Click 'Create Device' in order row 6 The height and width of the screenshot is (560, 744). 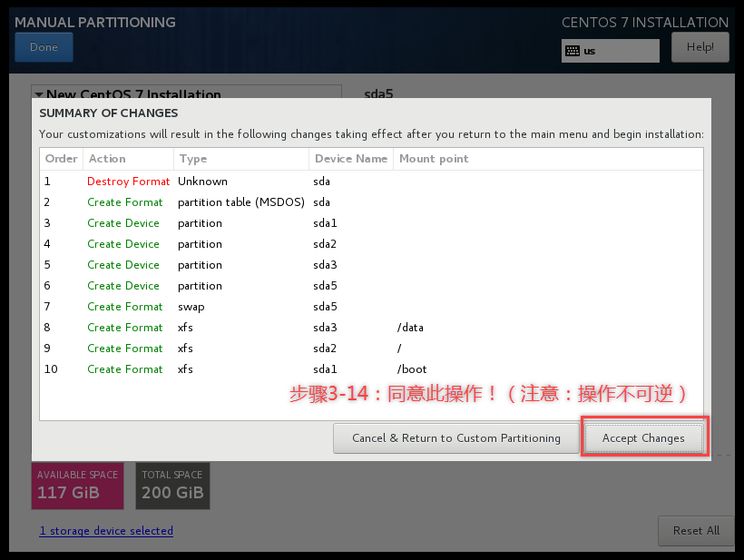(123, 286)
